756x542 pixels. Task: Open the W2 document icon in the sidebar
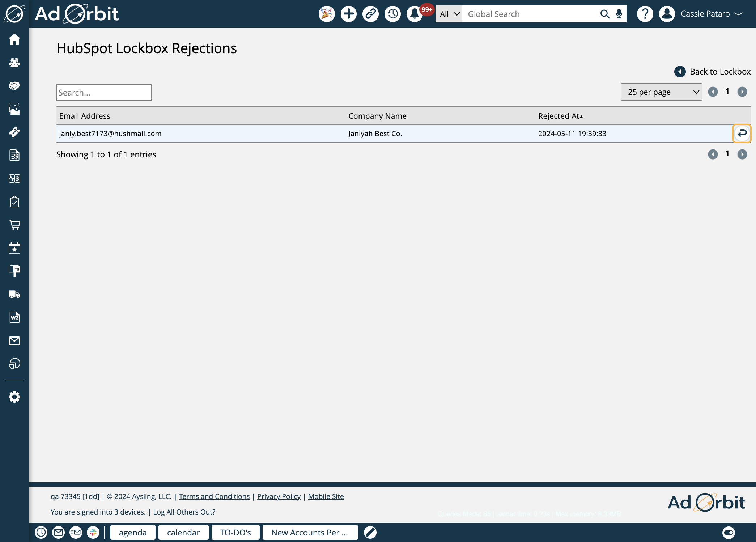pyautogui.click(x=14, y=317)
